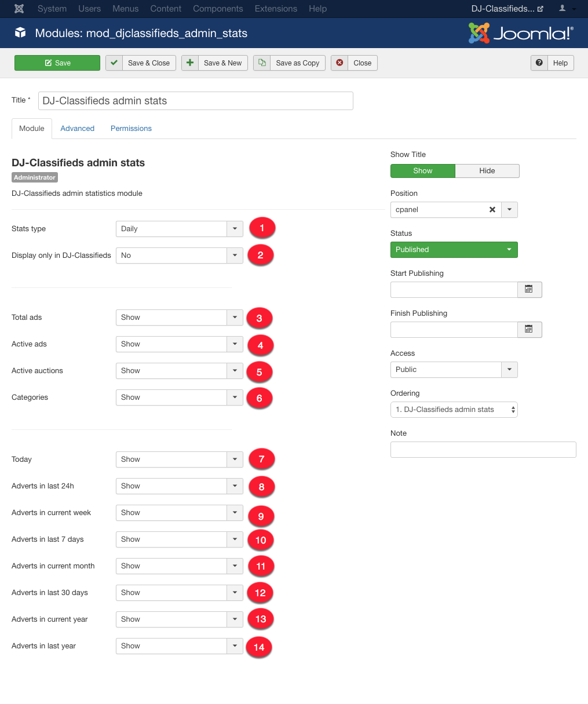Open Adverts in current year dropdown

click(x=179, y=619)
